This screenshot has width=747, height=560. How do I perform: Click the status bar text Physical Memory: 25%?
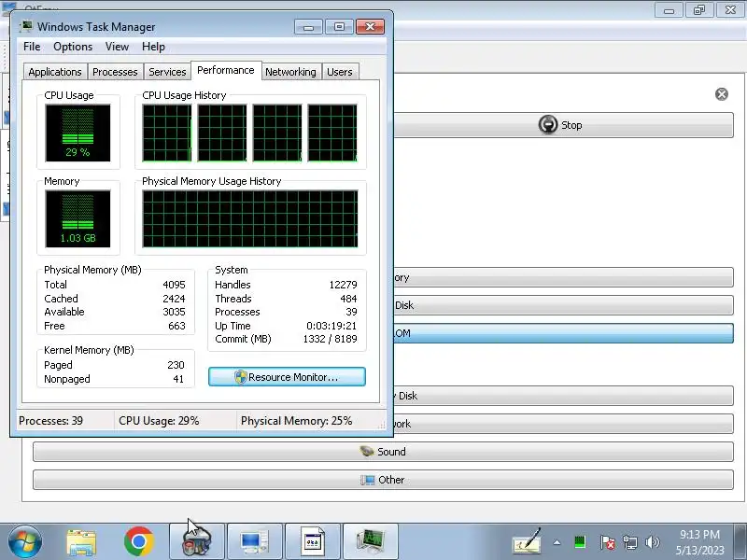point(296,421)
